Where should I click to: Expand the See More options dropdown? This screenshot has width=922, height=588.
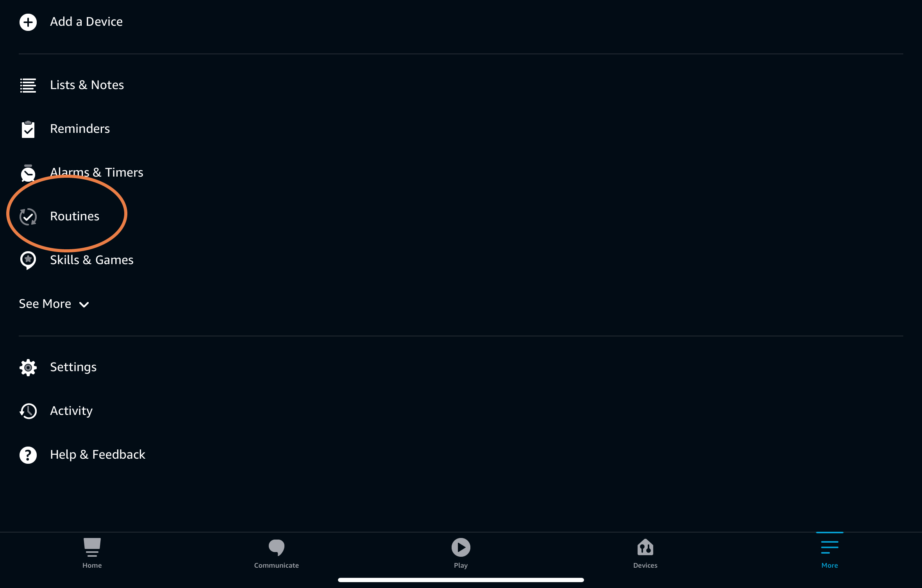tap(53, 304)
